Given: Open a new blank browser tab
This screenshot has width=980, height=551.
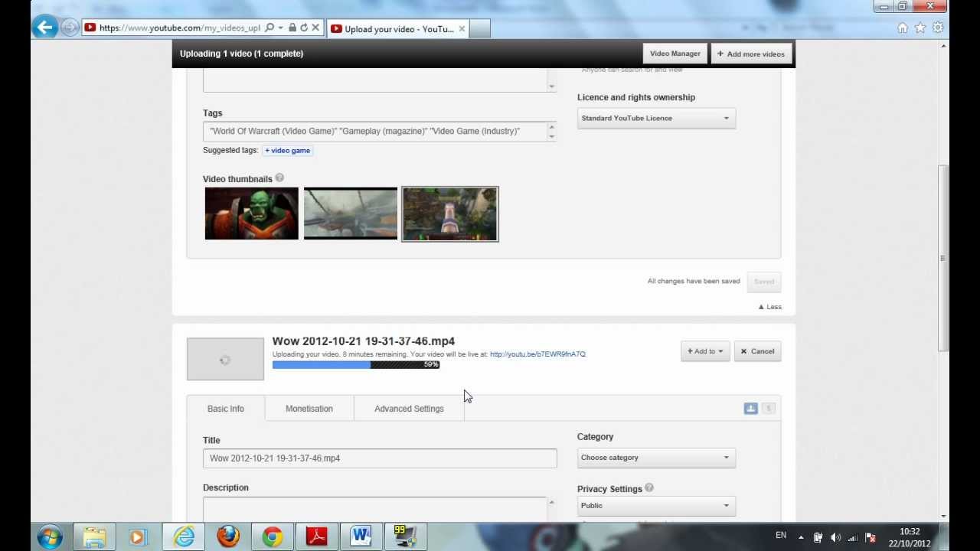Looking at the screenshot, I should [x=479, y=29].
